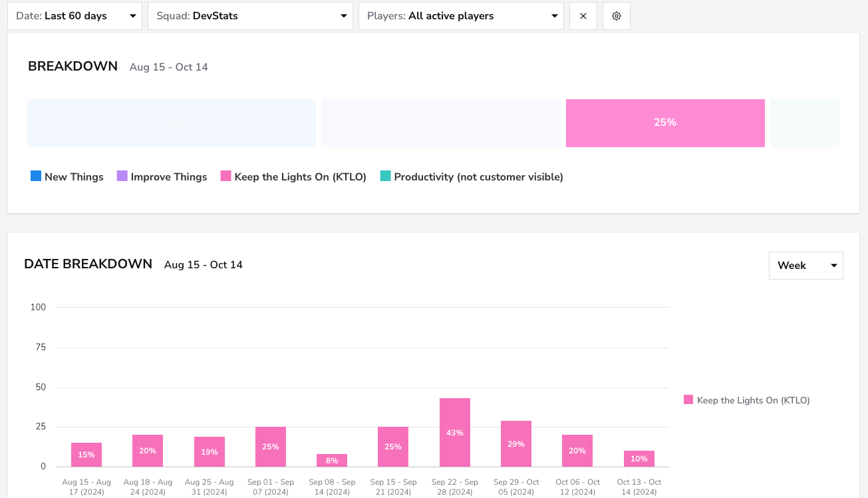Open settings via the gear icon
This screenshot has height=498, width=868.
point(617,16)
